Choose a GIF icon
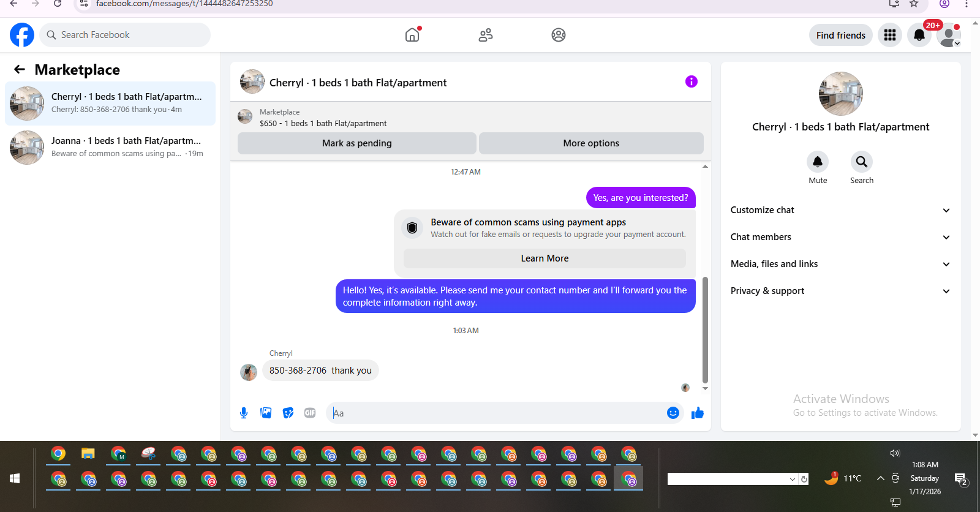 (x=310, y=413)
